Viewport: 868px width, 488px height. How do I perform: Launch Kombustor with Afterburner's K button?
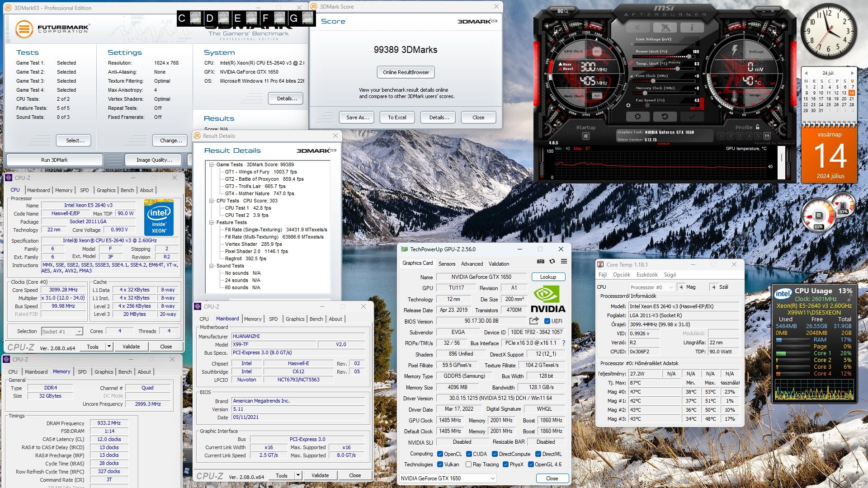click(638, 28)
